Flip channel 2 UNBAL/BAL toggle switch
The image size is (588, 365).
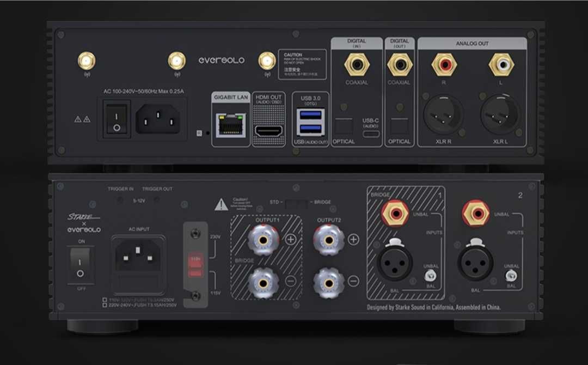pyautogui.click(x=511, y=276)
